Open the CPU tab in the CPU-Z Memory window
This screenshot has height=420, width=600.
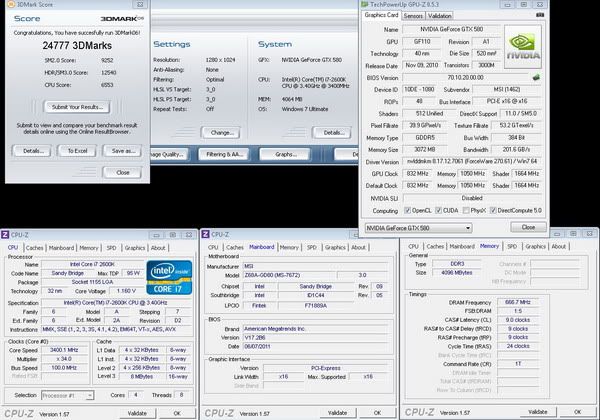coord(414,246)
